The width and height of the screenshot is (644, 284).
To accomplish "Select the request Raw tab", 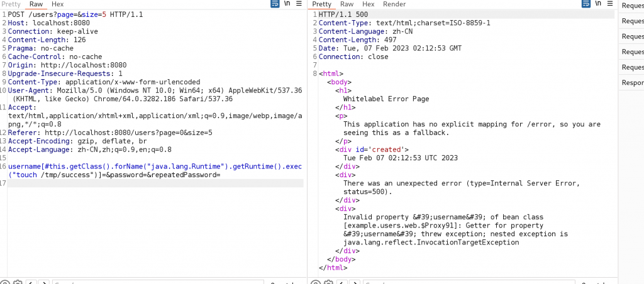I will click(x=36, y=4).
